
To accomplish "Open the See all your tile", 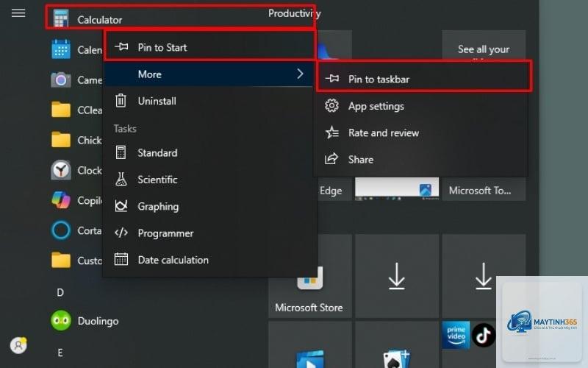I will tap(484, 45).
